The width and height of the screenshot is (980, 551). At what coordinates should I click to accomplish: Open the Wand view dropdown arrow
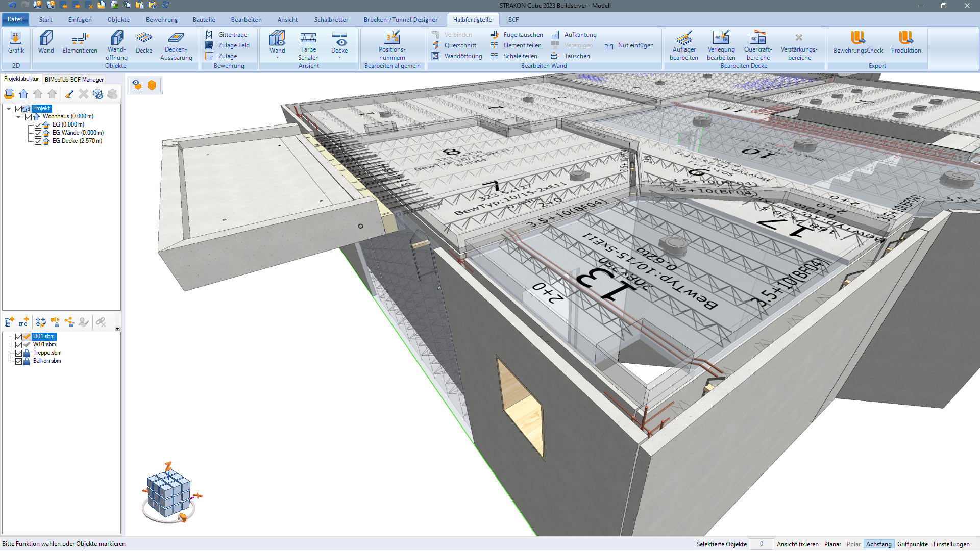(x=277, y=58)
